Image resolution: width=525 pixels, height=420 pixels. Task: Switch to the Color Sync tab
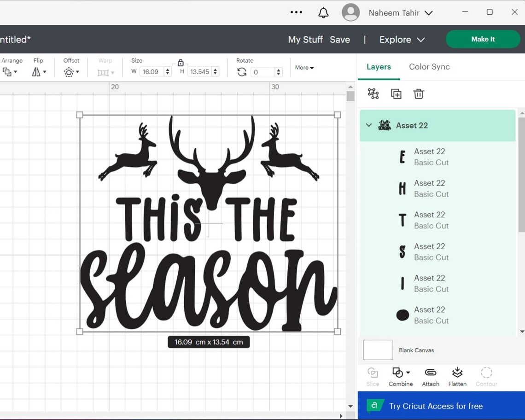pos(429,67)
